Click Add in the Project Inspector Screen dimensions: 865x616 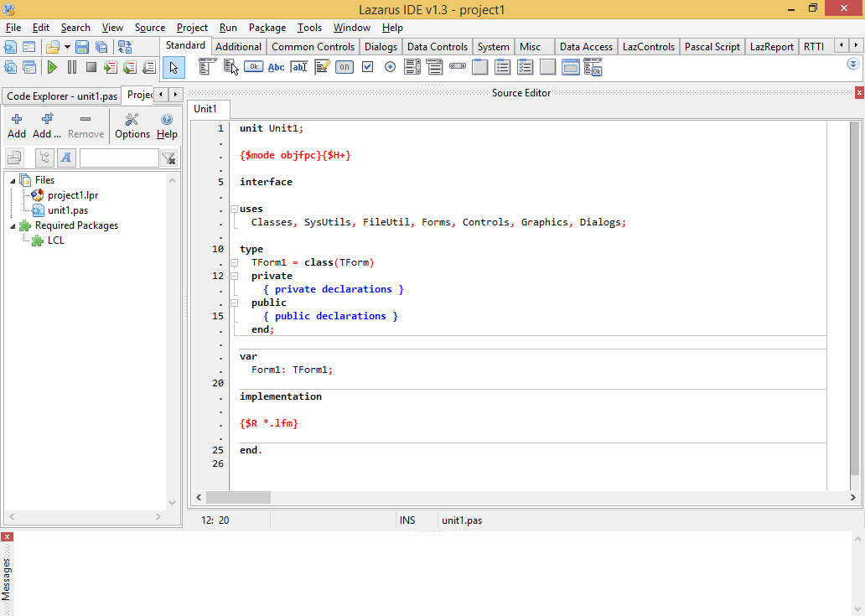click(17, 126)
